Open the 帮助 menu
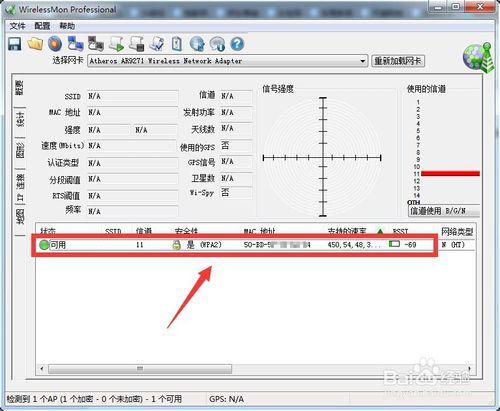The image size is (500, 411). 67,26
